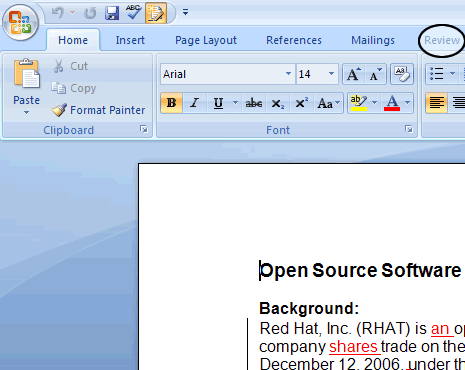This screenshot has width=465, height=370.
Task: Open the Review tab
Action: 442,40
